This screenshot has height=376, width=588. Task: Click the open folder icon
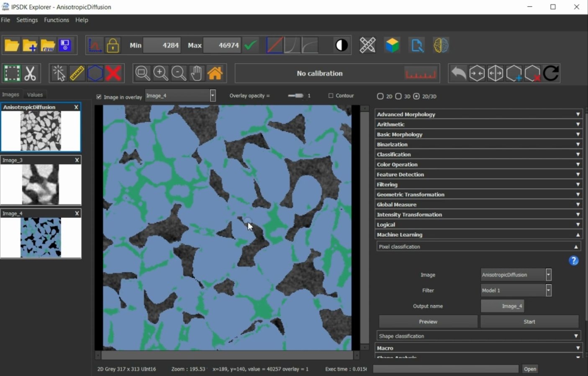[12, 45]
